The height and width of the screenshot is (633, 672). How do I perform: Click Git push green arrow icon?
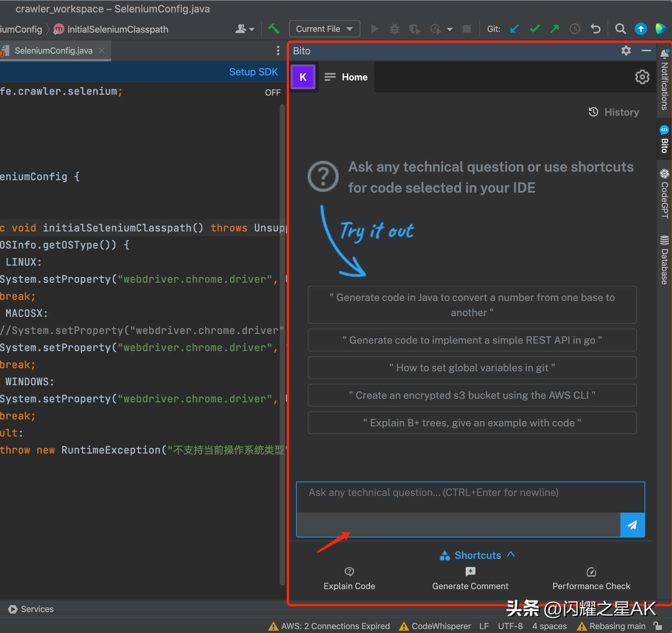click(555, 29)
